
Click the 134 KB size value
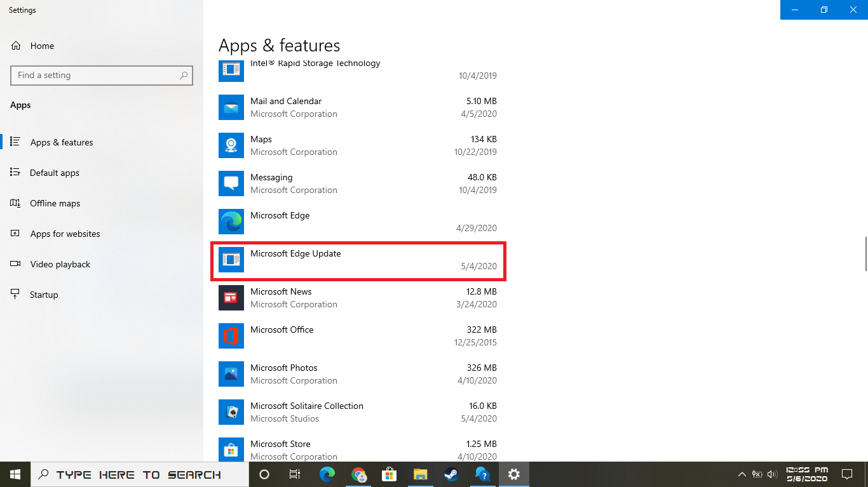click(484, 139)
